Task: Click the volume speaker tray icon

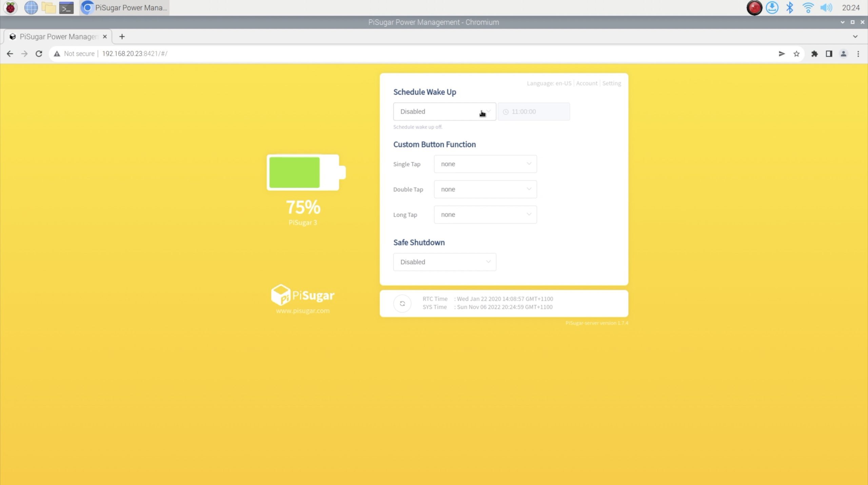Action: coord(826,7)
